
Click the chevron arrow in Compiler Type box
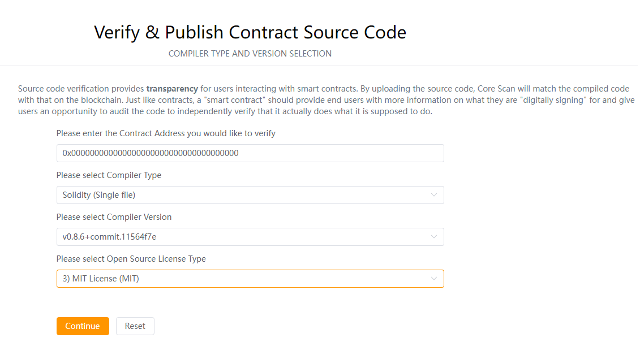tap(434, 195)
